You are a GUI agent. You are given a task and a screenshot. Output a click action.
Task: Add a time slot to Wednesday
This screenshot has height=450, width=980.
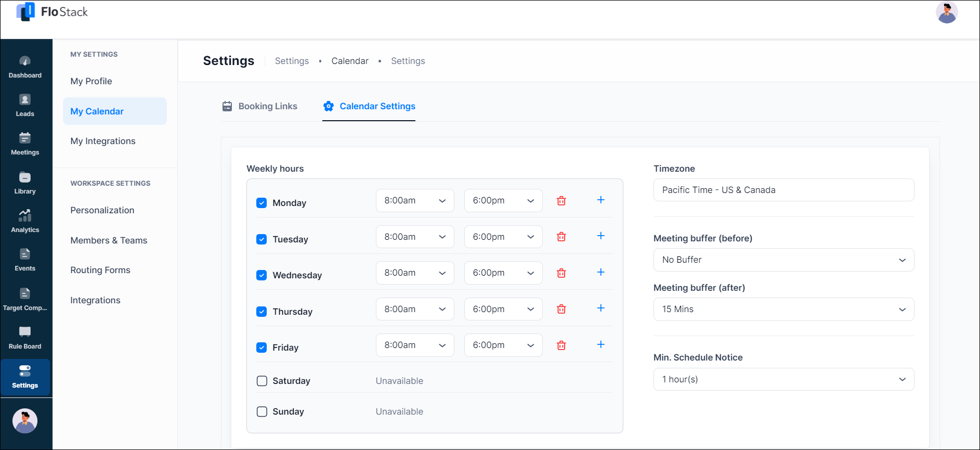coord(601,272)
